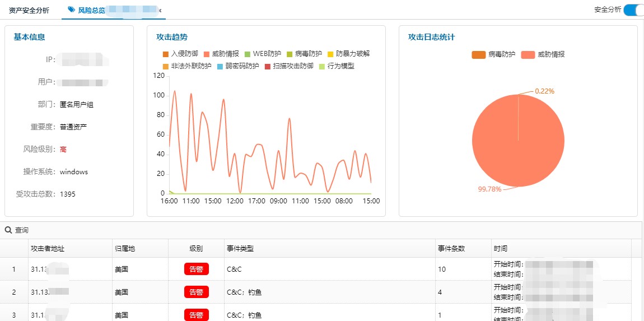Click the 99.78% pie label
This screenshot has height=321, width=644.
click(x=489, y=189)
